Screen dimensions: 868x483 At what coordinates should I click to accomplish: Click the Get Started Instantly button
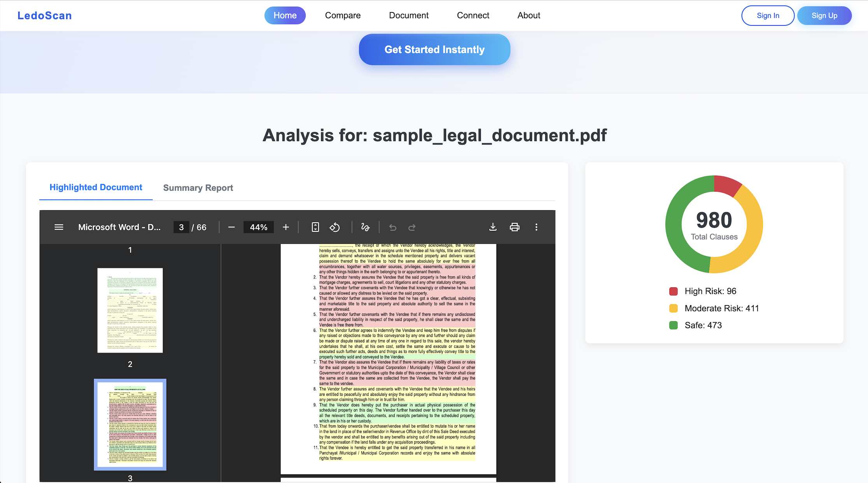pos(434,49)
